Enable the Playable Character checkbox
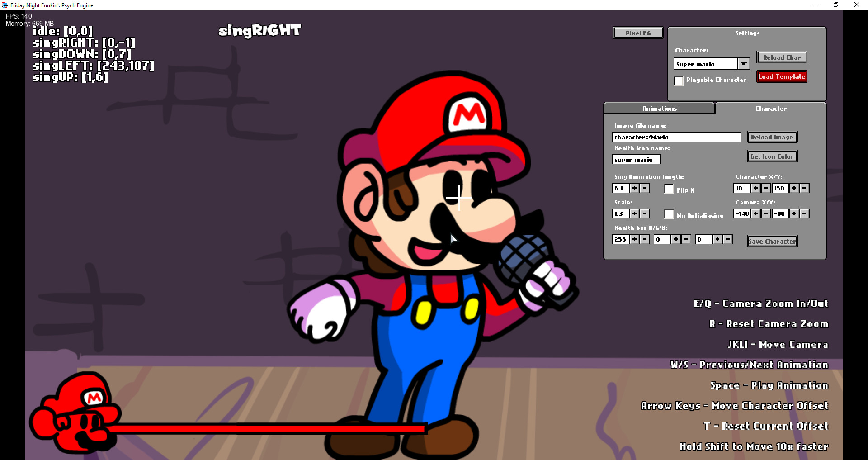868x460 pixels. (x=679, y=81)
